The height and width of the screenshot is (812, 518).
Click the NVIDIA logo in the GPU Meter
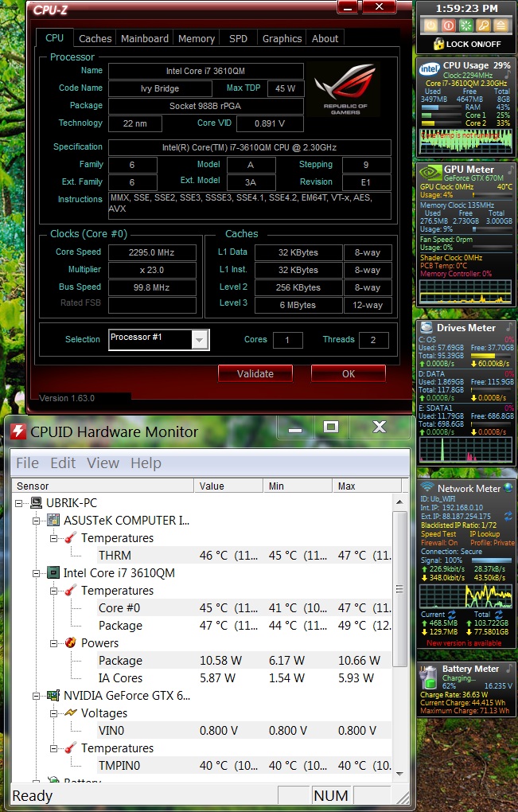tap(430, 171)
